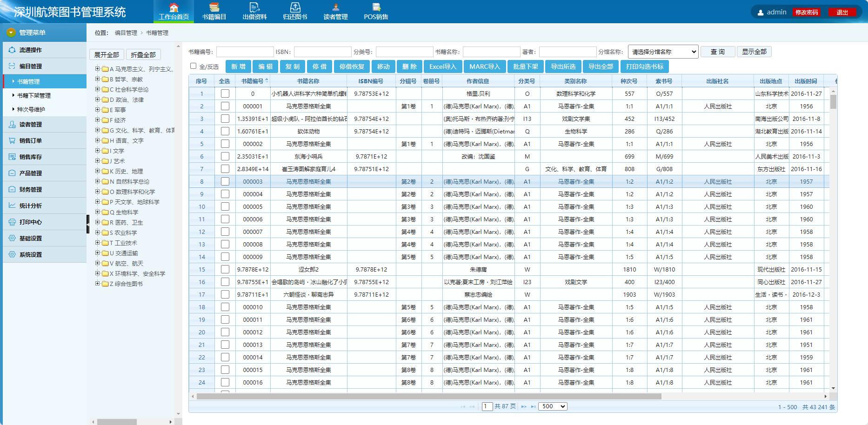
Task: Click the A 马克思主义 folder icon
Action: pos(105,69)
